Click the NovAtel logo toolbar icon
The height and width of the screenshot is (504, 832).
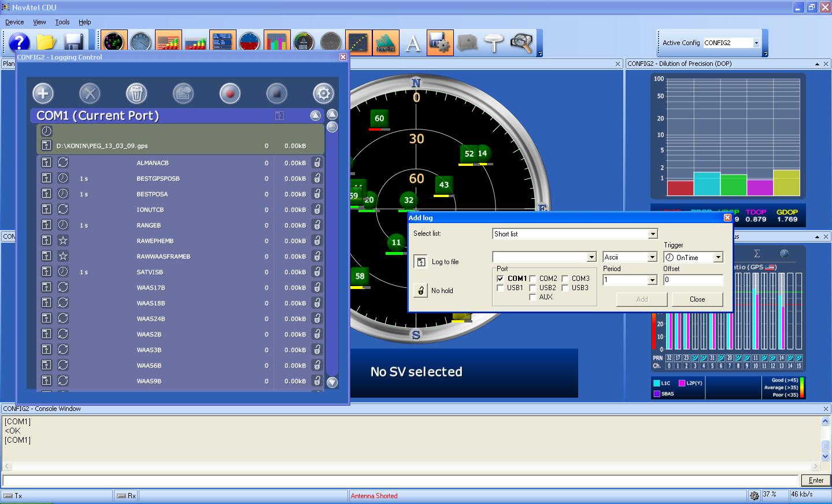coord(386,43)
